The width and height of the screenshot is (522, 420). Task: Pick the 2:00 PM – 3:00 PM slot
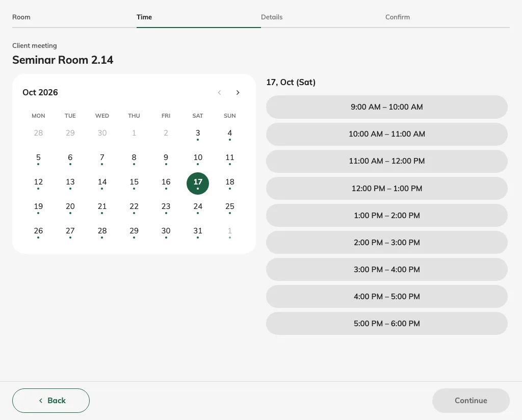(387, 242)
